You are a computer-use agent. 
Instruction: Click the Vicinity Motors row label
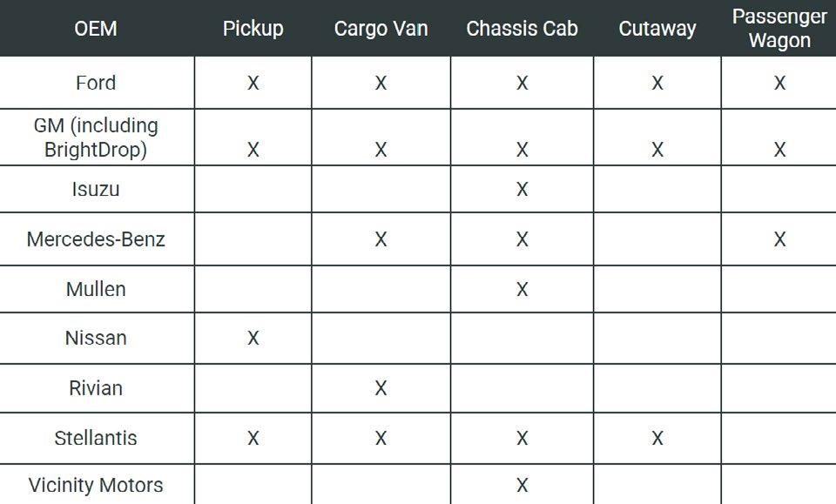point(96,485)
